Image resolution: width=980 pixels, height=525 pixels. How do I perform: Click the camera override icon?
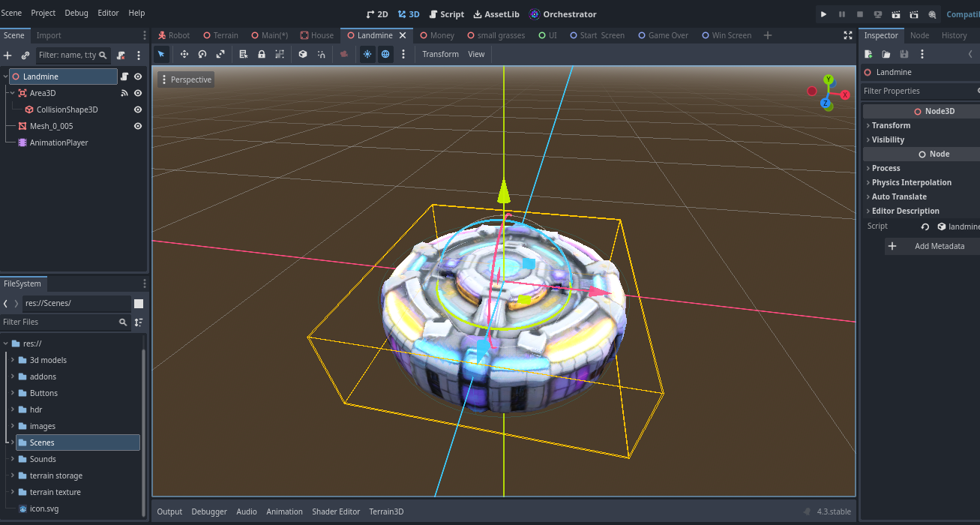point(344,54)
